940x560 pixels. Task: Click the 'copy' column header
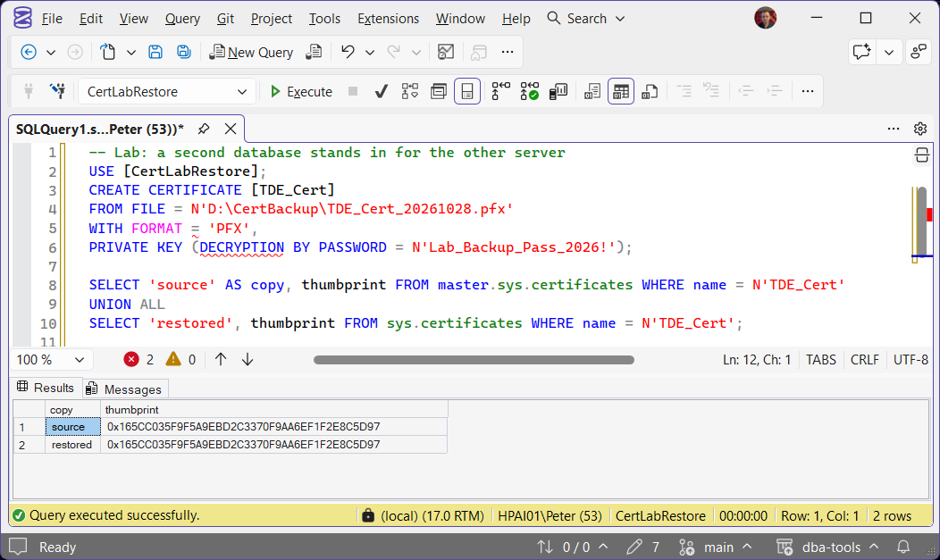(72, 410)
